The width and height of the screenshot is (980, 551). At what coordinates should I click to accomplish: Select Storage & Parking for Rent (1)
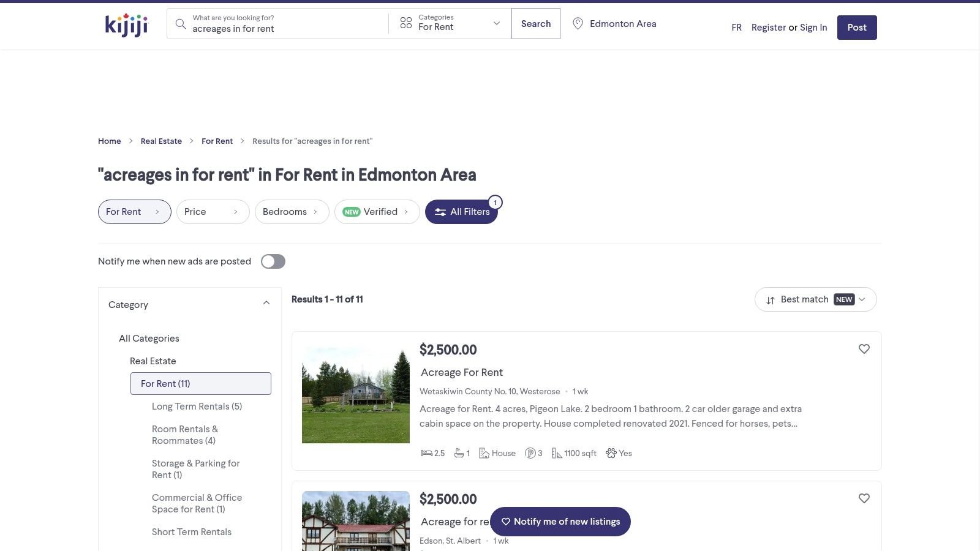pyautogui.click(x=195, y=469)
